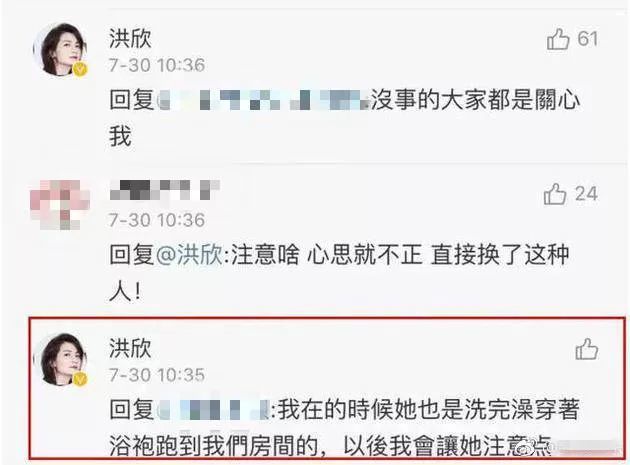Click blurred reply mention in bottom comment
The image size is (630, 465).
coord(213,410)
